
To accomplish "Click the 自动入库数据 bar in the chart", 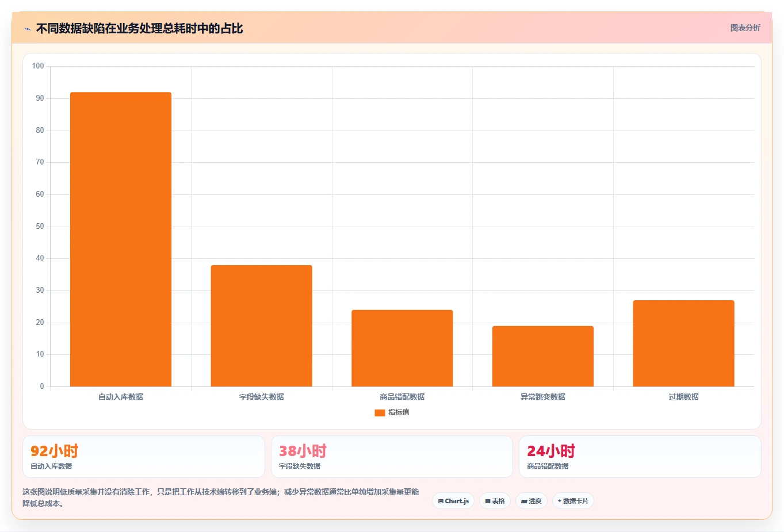I will click(121, 239).
